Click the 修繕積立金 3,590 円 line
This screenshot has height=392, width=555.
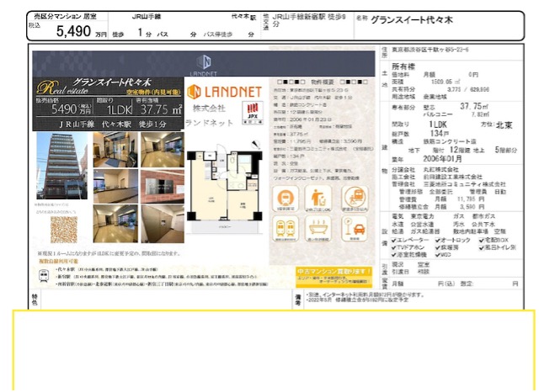coord(441,207)
